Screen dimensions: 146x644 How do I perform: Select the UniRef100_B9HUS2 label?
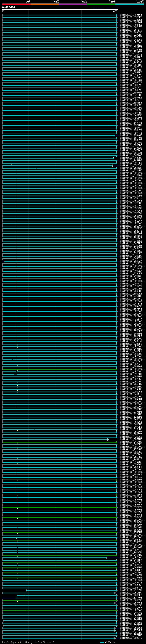pos(131,110)
